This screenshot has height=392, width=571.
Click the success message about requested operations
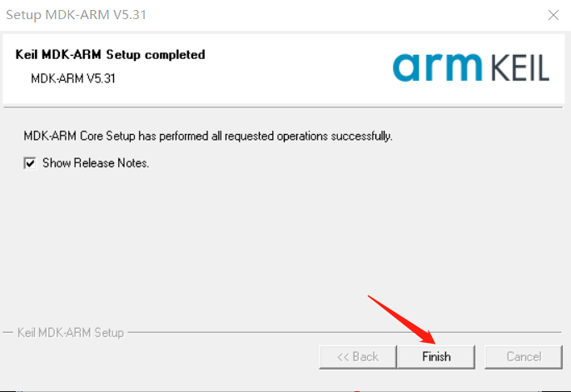pos(208,136)
